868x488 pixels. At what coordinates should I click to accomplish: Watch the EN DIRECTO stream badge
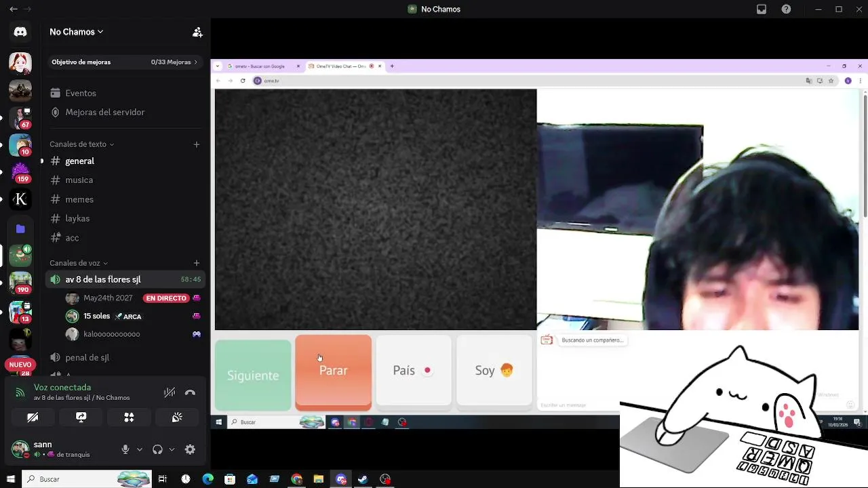pos(165,298)
